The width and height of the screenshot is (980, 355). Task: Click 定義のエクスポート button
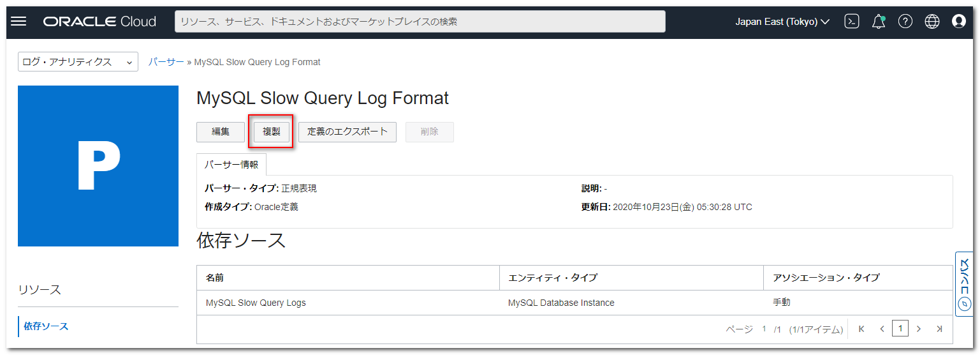(347, 132)
